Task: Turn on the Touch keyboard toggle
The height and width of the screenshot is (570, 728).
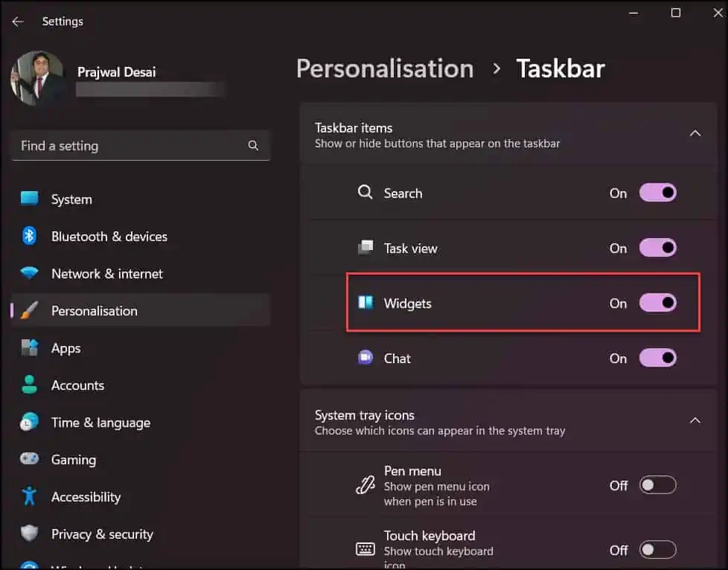Action: coord(658,550)
